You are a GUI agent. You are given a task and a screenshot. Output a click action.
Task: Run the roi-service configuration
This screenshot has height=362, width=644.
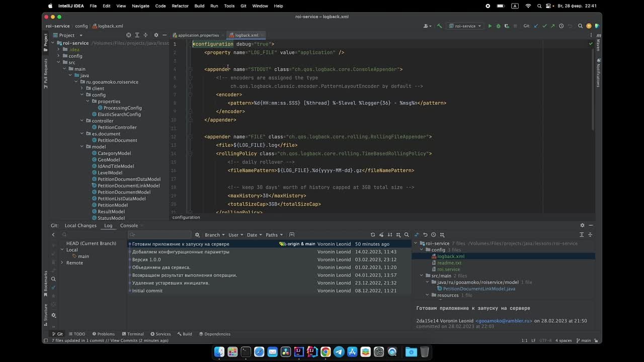[x=490, y=26]
